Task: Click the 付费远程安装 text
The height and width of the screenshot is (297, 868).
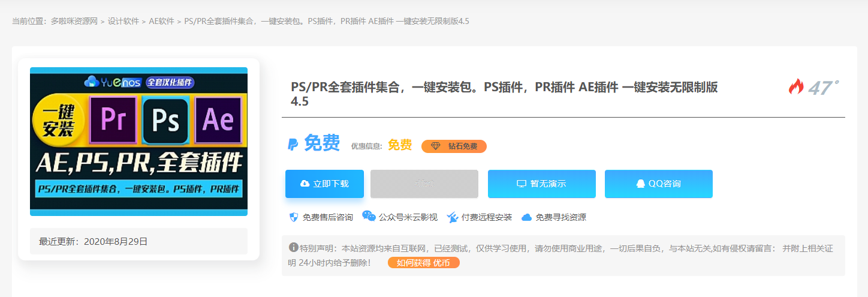Action: pyautogui.click(x=487, y=217)
